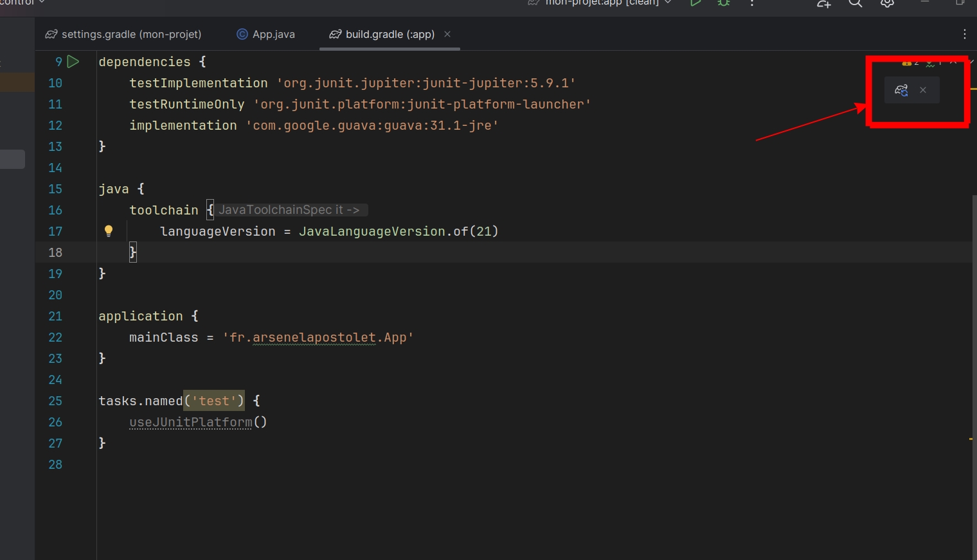Click 'languageVersion' on line 17
977x560 pixels.
click(x=218, y=231)
